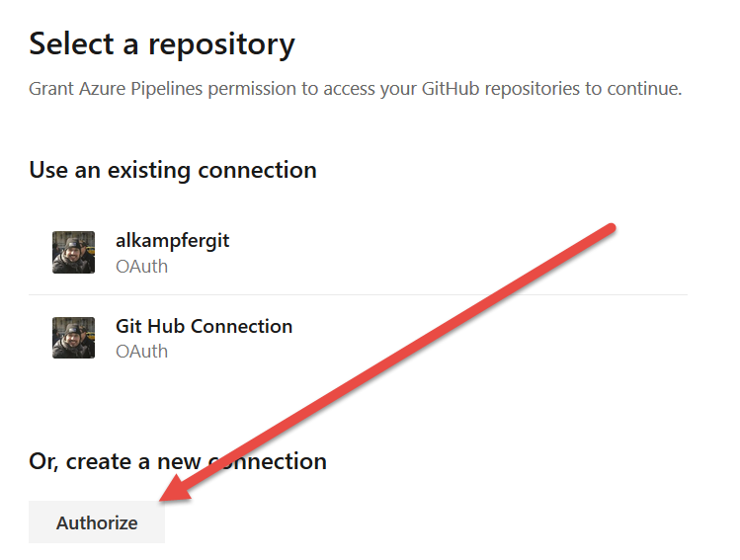Click OAuth label under alkampfergit
The height and width of the screenshot is (560, 740).
141,266
